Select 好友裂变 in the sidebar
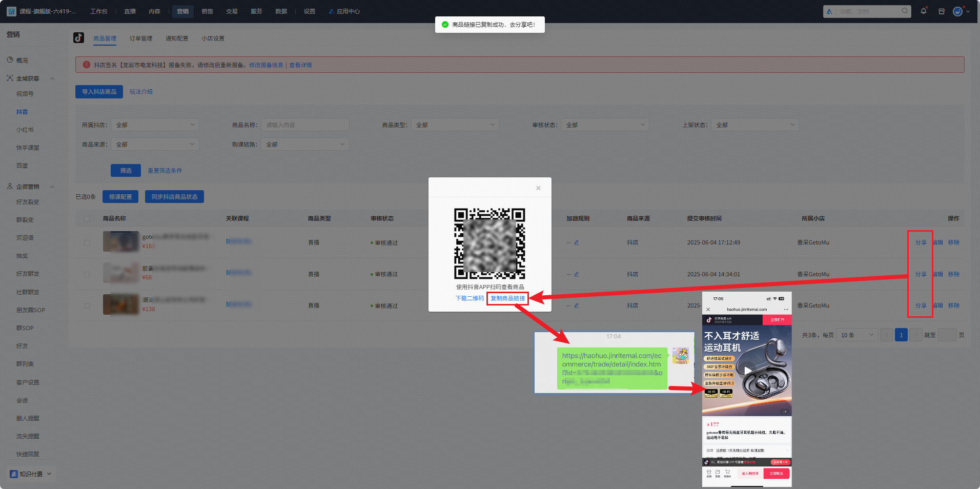The width and height of the screenshot is (980, 489). pos(28,202)
